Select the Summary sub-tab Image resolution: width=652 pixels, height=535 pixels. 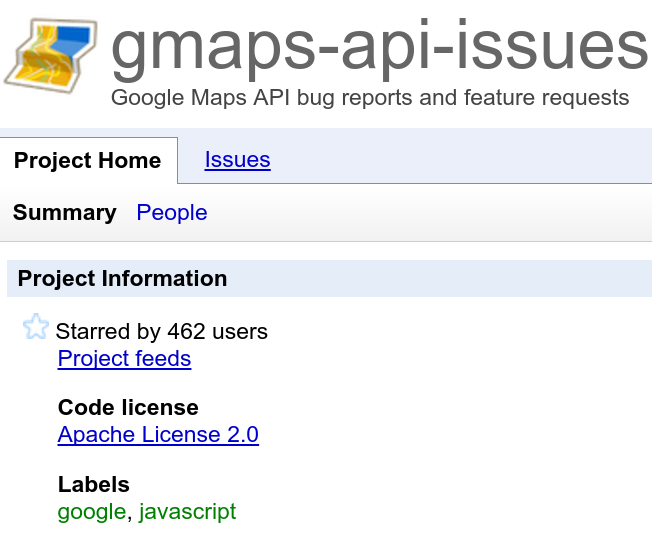[64, 212]
